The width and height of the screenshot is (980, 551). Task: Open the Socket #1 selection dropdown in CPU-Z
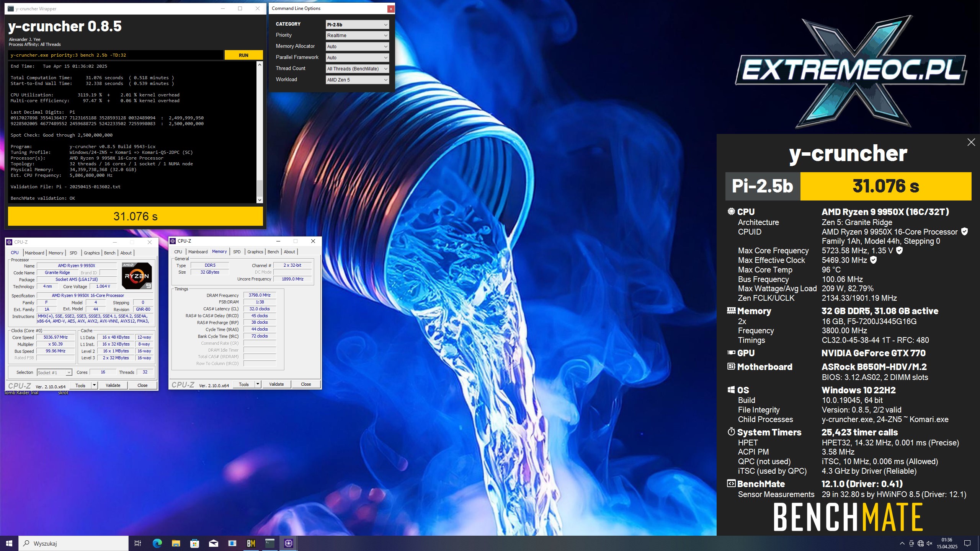tap(54, 372)
